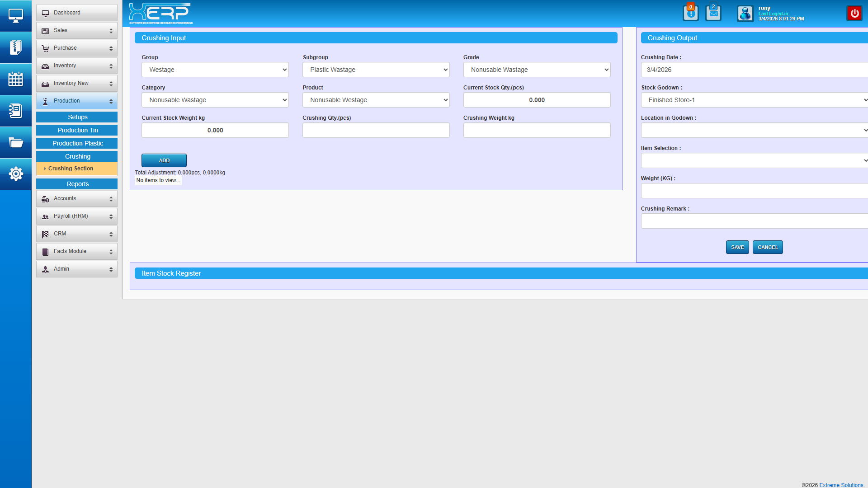
Task: Expand the Sales menu
Action: coord(77,30)
